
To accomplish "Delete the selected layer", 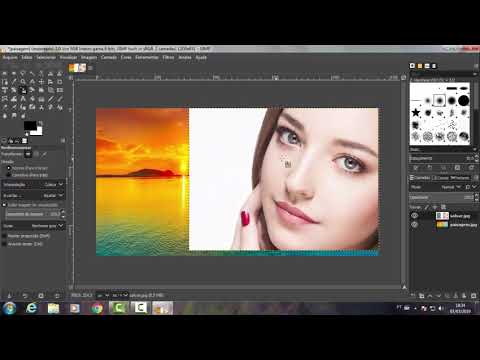I will pos(473,295).
